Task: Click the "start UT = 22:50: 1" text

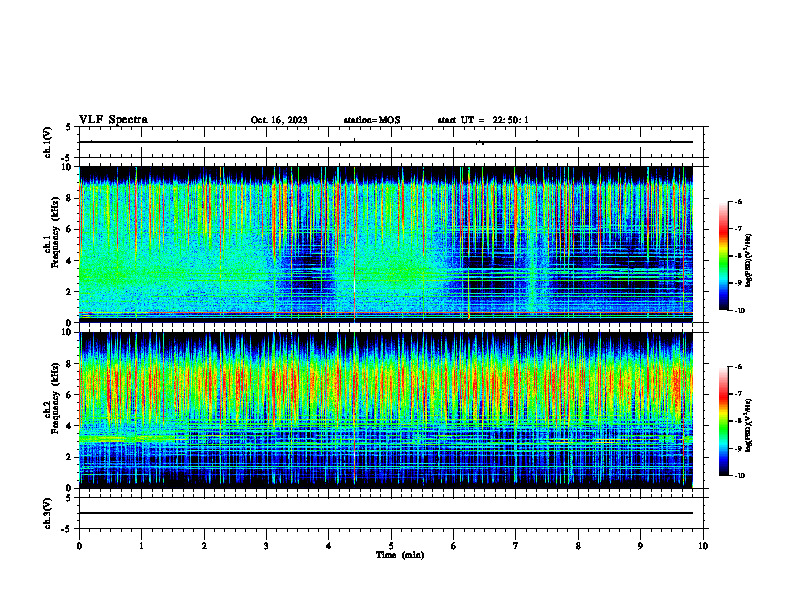Action: pyautogui.click(x=483, y=120)
